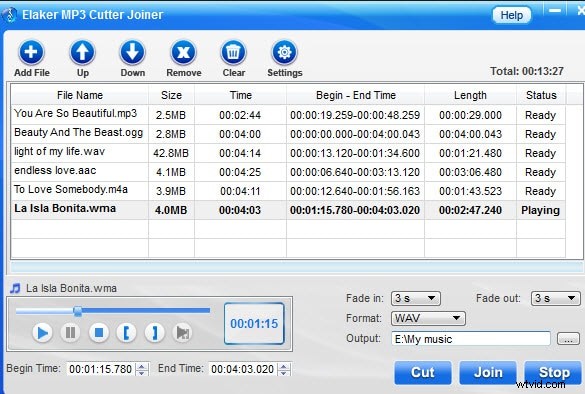This screenshot has width=585, height=394.
Task: Select light of my life.wav row
Action: pos(288,153)
